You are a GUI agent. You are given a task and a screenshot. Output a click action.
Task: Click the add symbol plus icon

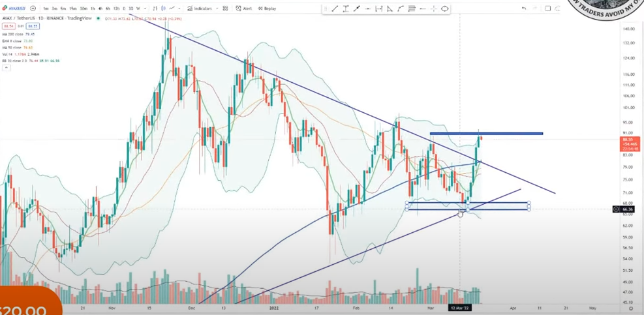point(33,8)
